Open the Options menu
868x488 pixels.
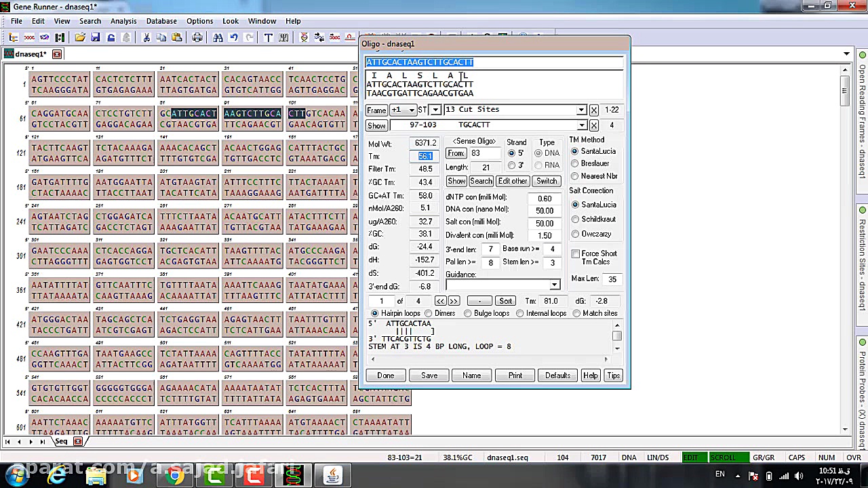click(199, 21)
